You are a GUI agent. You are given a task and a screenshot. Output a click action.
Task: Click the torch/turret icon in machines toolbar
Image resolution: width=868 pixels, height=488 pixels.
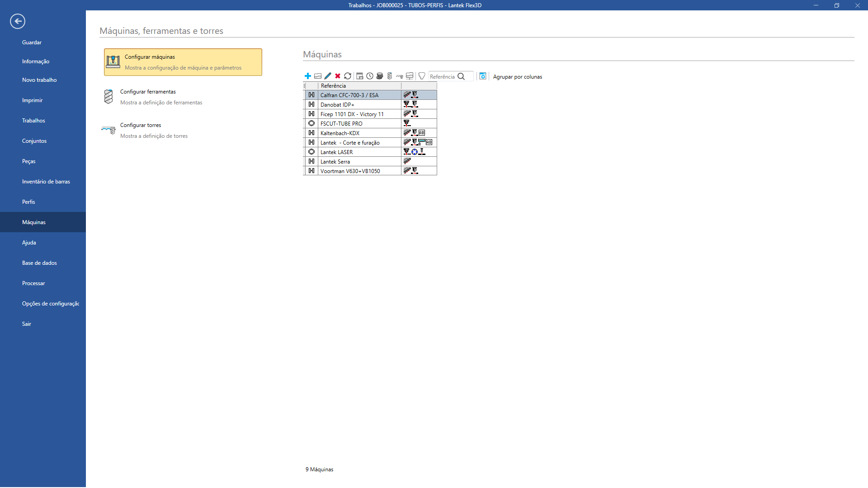coord(400,76)
